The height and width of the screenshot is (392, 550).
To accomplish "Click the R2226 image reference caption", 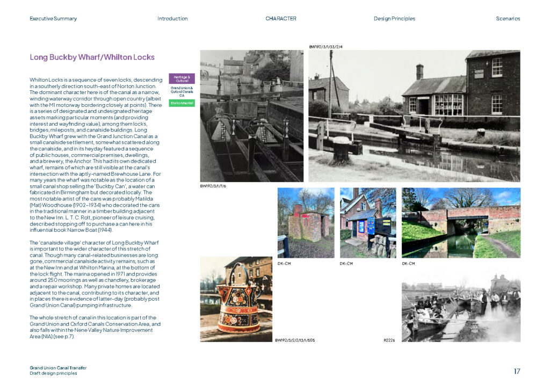I will (x=389, y=340).
